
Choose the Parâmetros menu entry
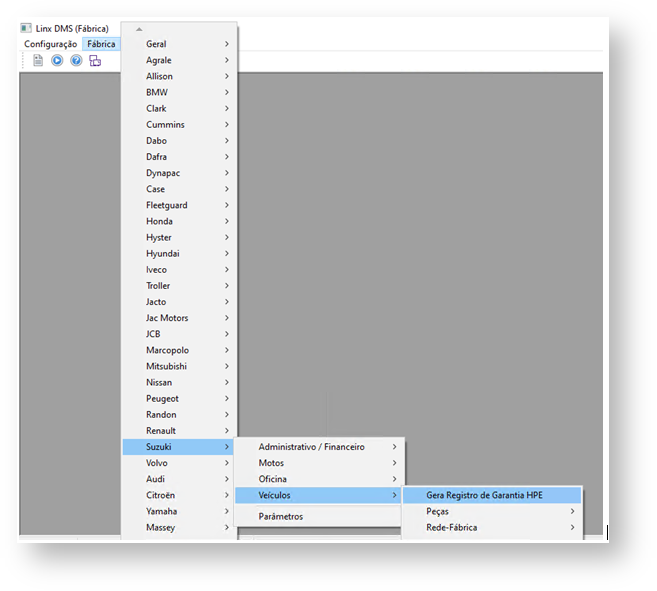pos(317,516)
